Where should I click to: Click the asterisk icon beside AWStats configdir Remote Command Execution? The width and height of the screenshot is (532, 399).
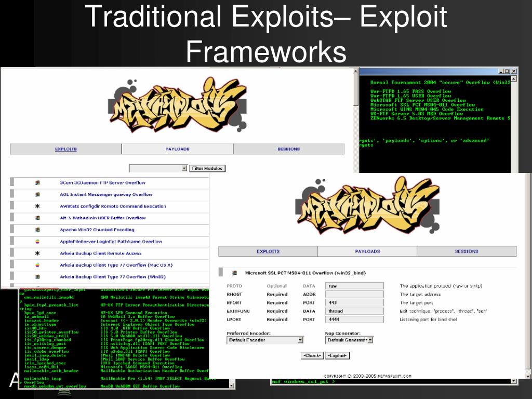pyautogui.click(x=37, y=206)
